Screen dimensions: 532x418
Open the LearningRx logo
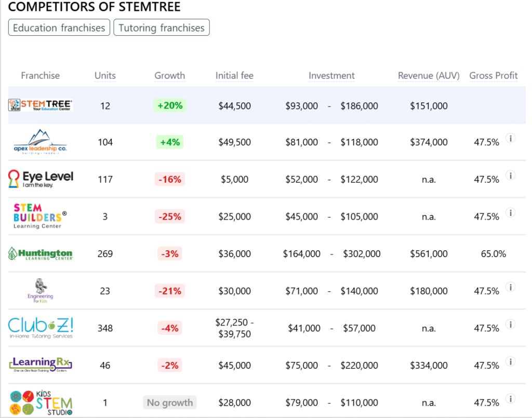[x=41, y=365]
